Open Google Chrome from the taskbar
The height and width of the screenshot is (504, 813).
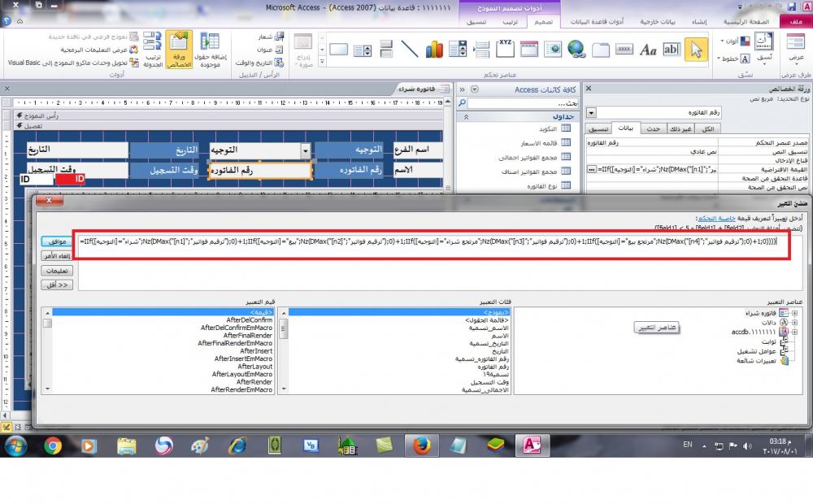tap(52, 445)
